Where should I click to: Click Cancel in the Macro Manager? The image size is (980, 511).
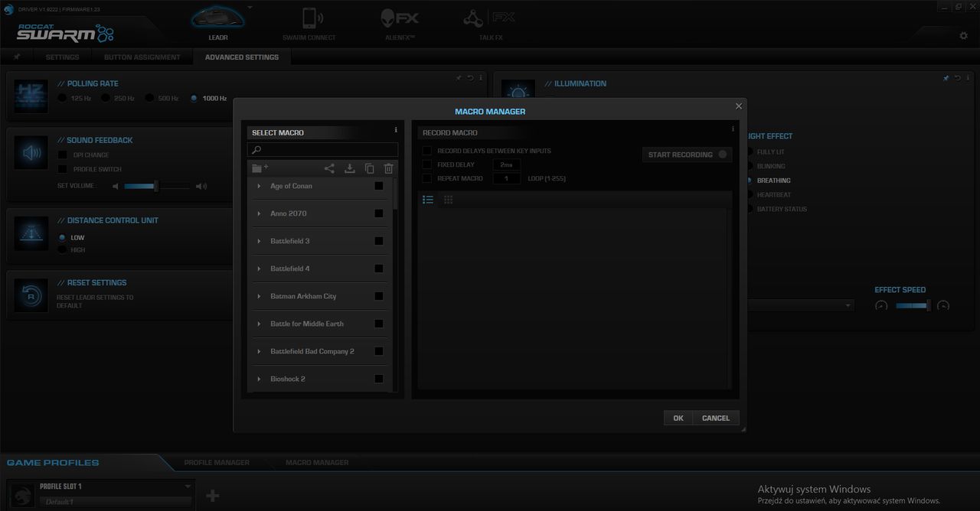tap(716, 418)
